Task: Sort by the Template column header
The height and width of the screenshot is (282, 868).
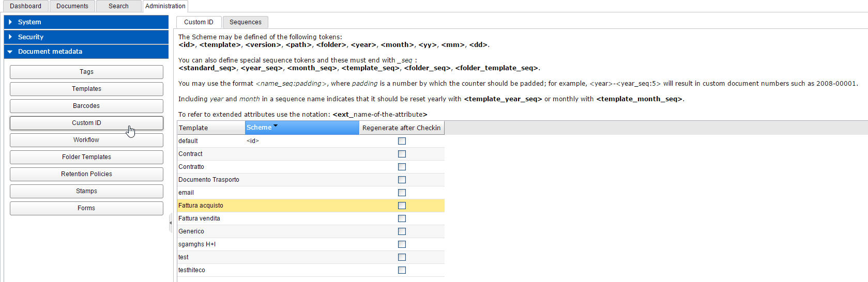Action: click(211, 128)
